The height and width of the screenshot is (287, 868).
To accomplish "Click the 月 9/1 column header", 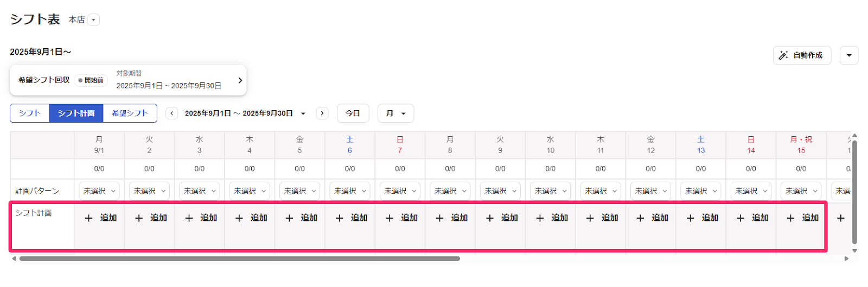I will tap(99, 145).
